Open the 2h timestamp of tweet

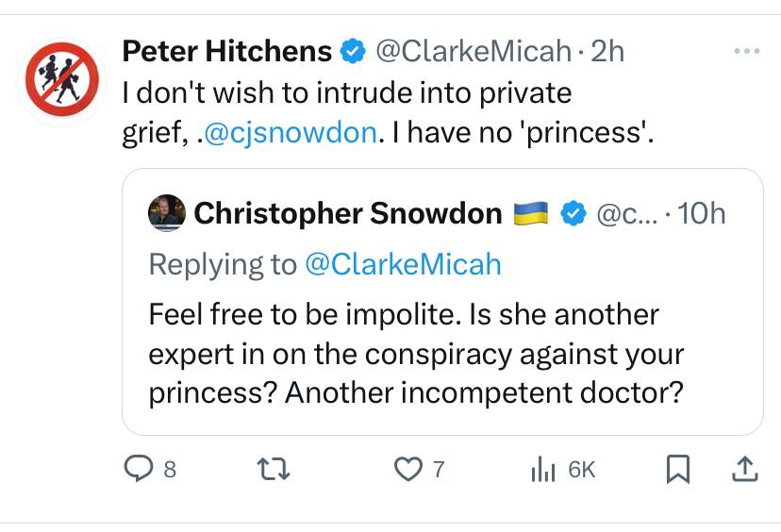tap(607, 51)
